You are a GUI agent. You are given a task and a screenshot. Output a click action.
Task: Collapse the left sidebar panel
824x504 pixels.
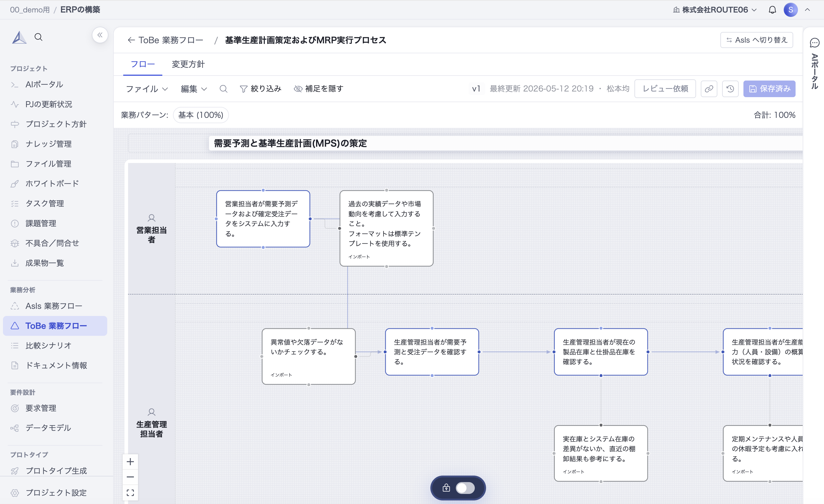pyautogui.click(x=100, y=35)
